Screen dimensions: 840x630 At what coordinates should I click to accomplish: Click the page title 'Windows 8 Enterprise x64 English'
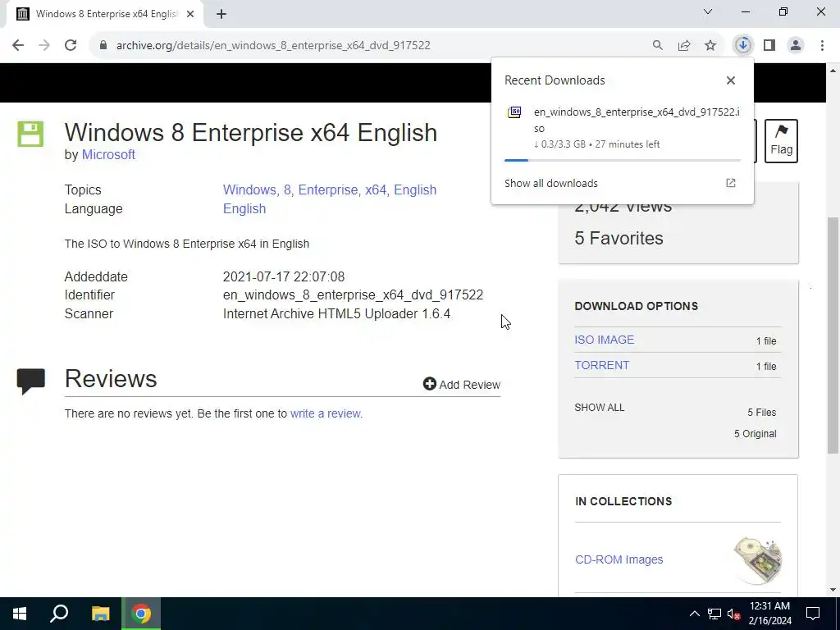[x=251, y=133]
